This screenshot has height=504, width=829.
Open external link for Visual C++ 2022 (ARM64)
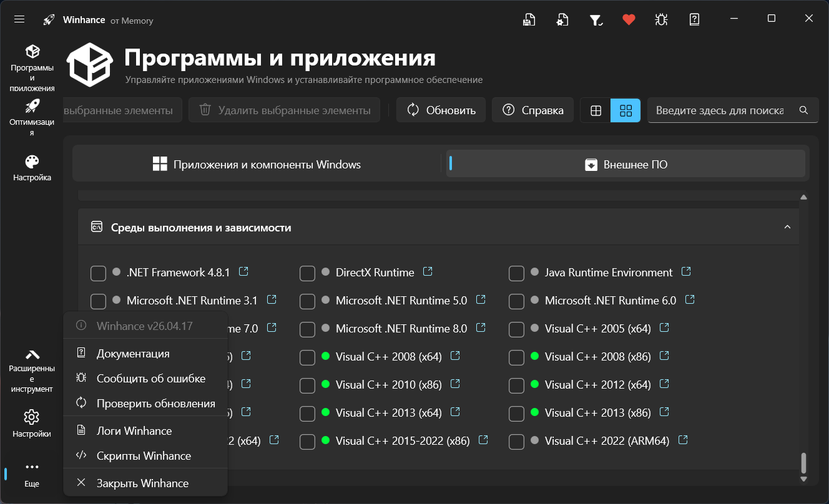point(683,440)
